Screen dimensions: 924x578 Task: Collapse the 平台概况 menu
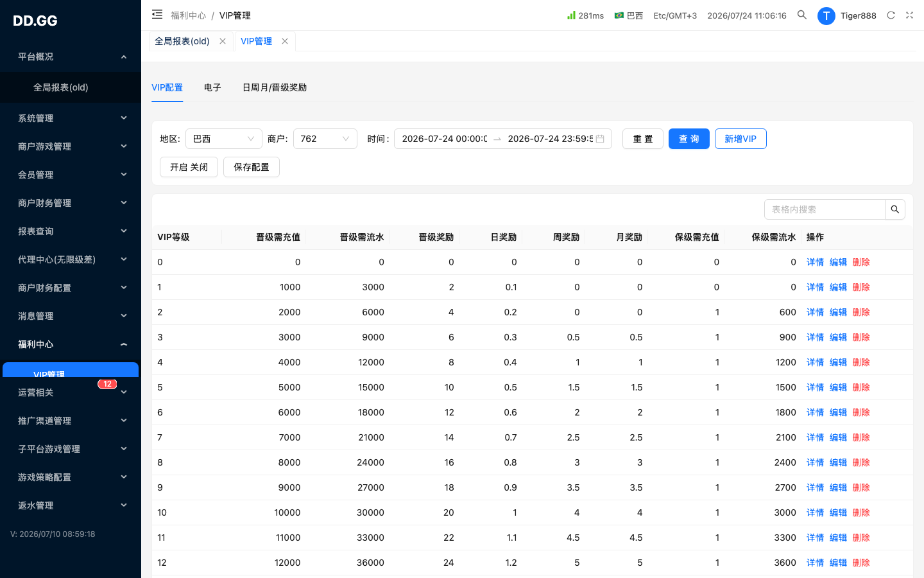coord(71,57)
